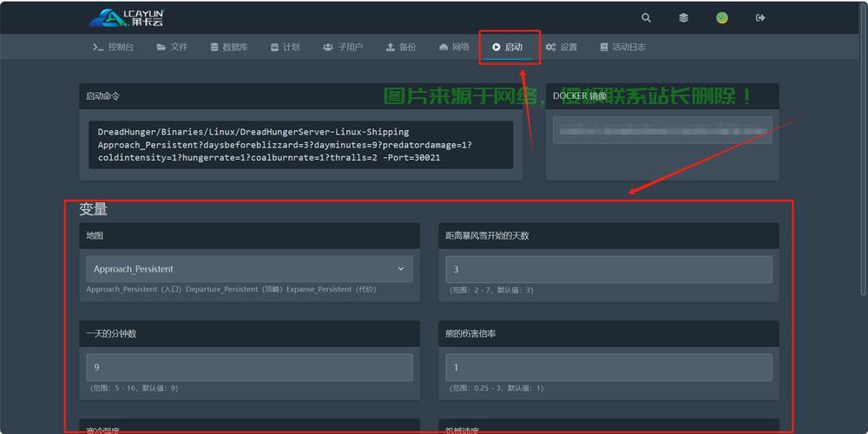This screenshot has width=868, height=434.
Task: Click the 熊的伤害倍率 input field
Action: 609,367
